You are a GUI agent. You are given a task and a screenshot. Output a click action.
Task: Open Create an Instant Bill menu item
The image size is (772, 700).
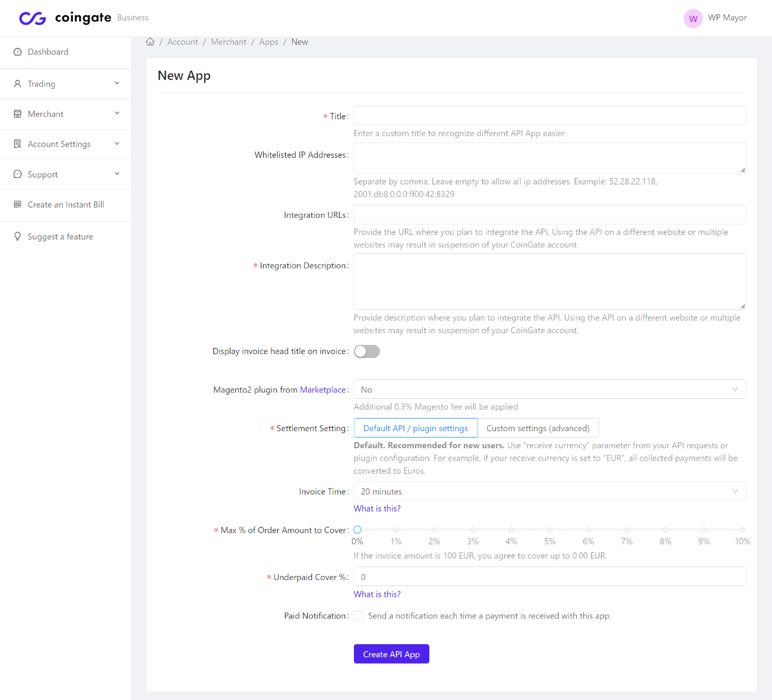click(x=65, y=205)
